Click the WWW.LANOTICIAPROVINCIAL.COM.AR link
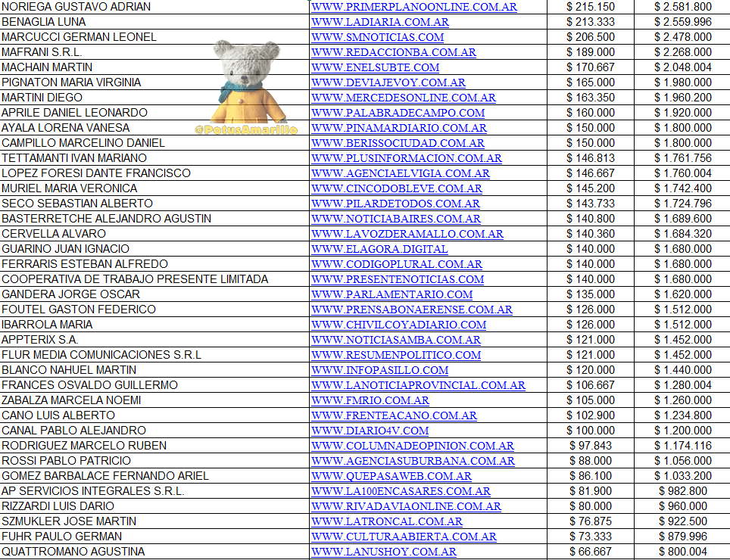The width and height of the screenshot is (730, 560). coord(418,385)
